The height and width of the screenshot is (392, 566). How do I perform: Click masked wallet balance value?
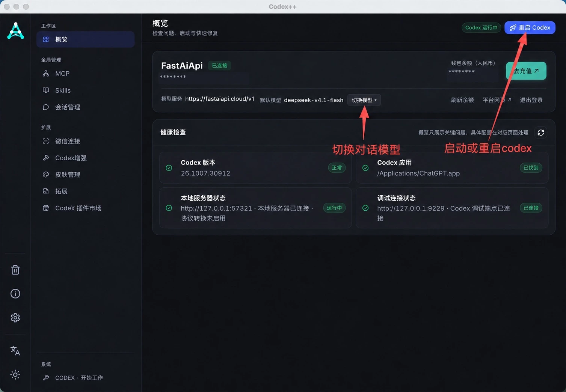tap(462, 72)
